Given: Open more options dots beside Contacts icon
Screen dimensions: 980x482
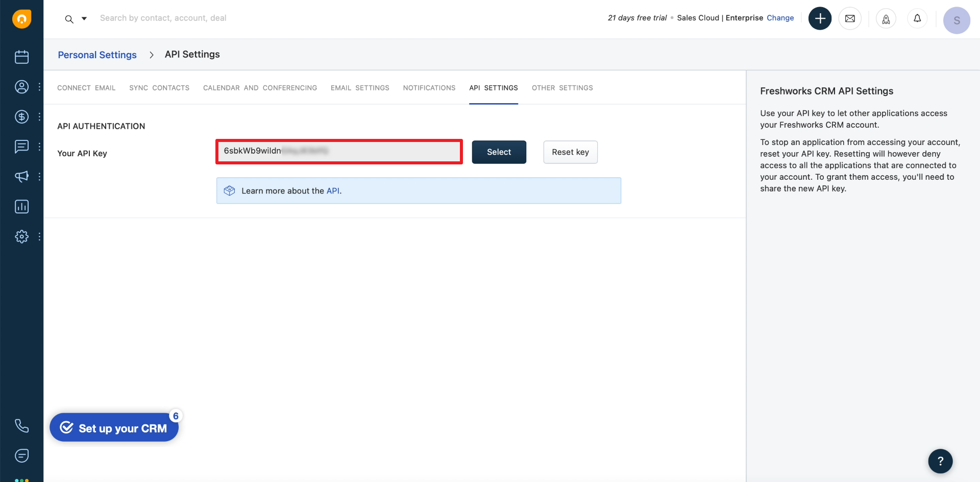Looking at the screenshot, I should [39, 87].
